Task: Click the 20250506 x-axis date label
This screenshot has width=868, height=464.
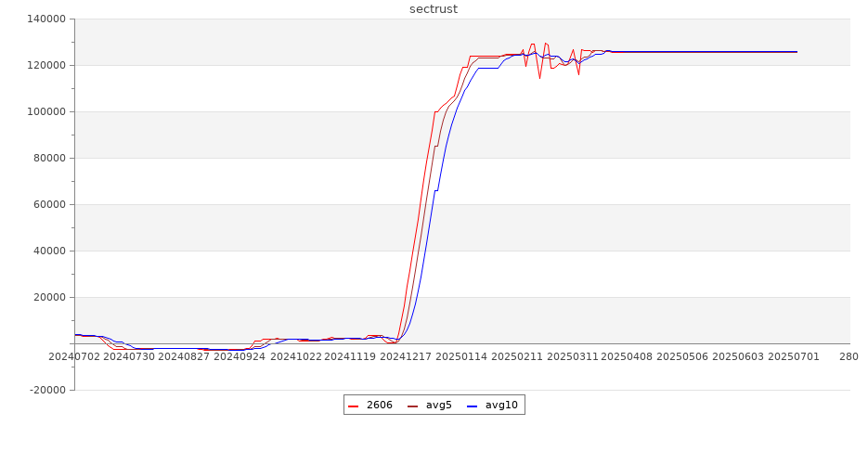Action: pyautogui.click(x=682, y=356)
